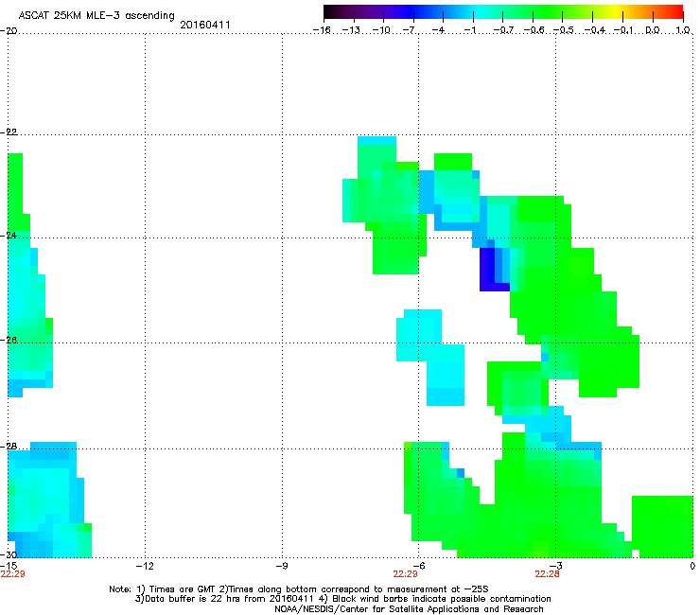
Task: Click the note "Times are GMT" line
Action: pos(299,589)
